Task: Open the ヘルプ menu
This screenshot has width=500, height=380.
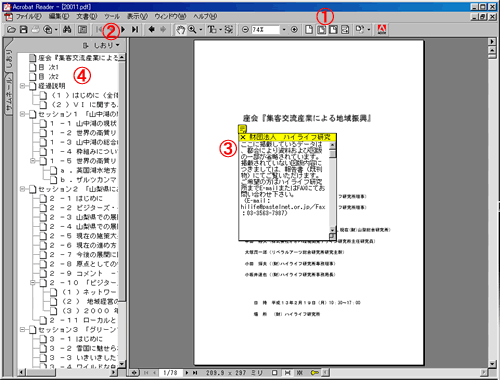Action: click(x=205, y=16)
